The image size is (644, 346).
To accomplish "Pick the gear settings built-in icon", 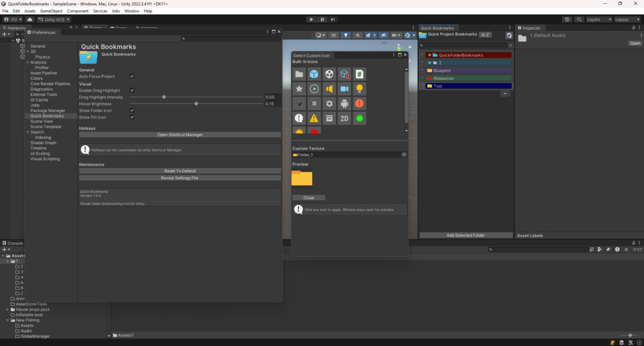I will tap(330, 104).
